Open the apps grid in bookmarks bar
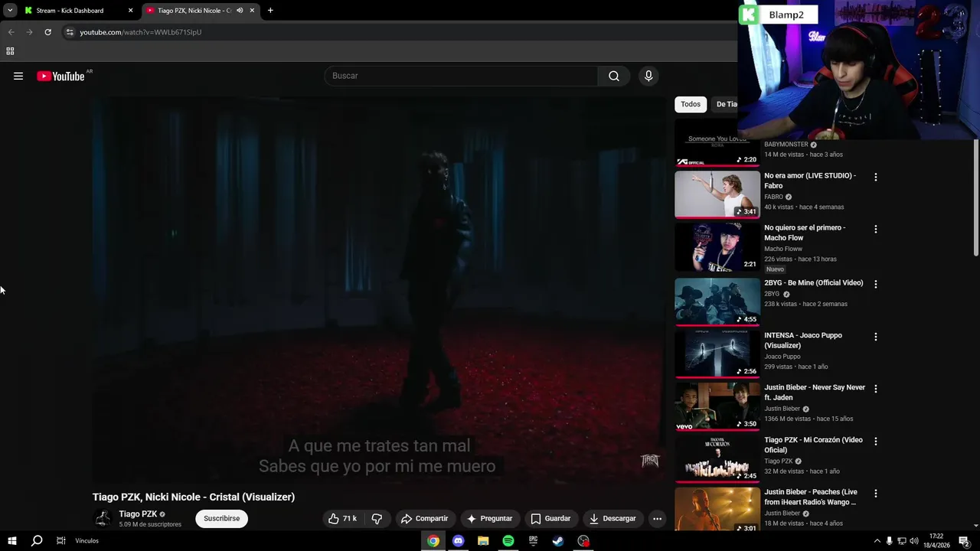The image size is (980, 551). 10,51
